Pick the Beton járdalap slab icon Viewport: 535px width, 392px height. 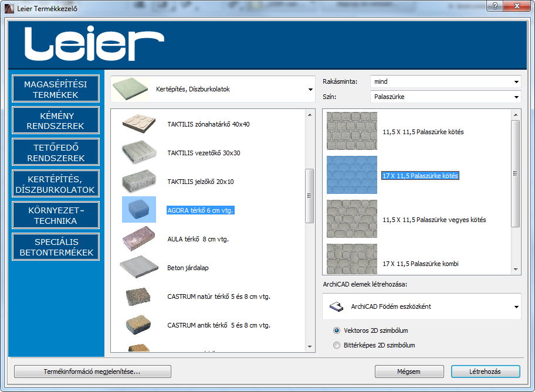pyautogui.click(x=140, y=267)
